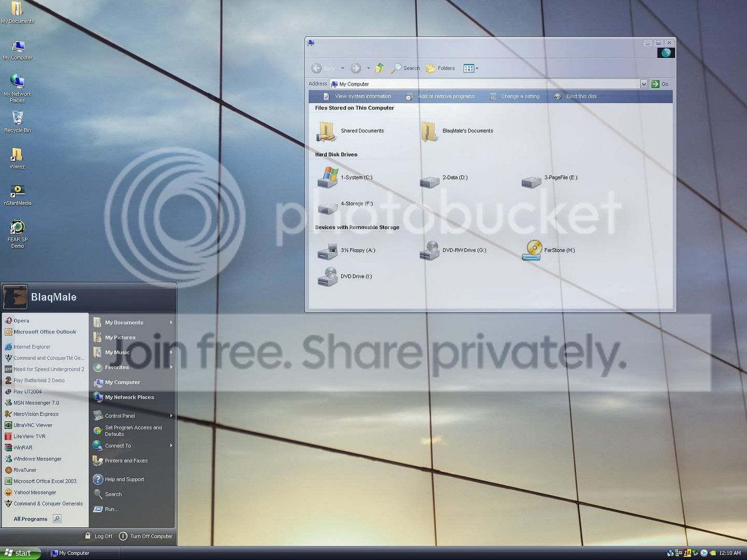This screenshot has height=560, width=747.
Task: Open Yahoo! Messenger from Start menu
Action: click(x=30, y=493)
